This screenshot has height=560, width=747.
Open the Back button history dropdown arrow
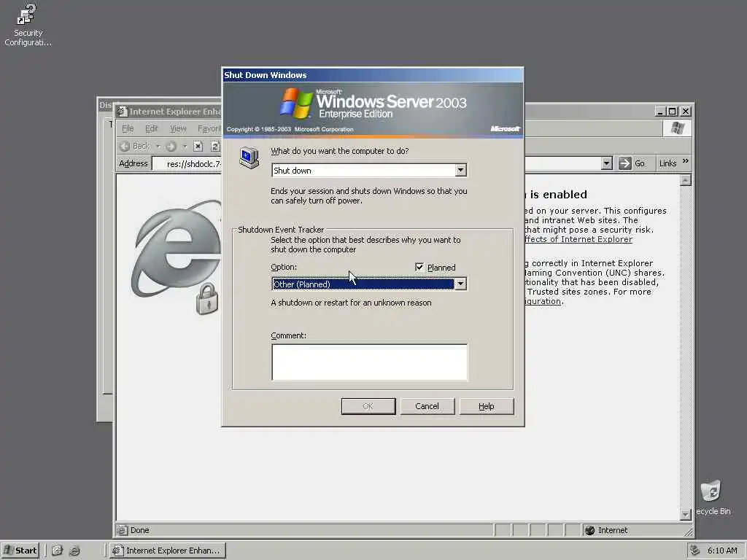pyautogui.click(x=158, y=146)
